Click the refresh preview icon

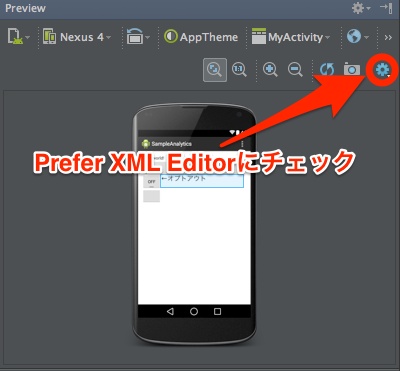pos(327,70)
